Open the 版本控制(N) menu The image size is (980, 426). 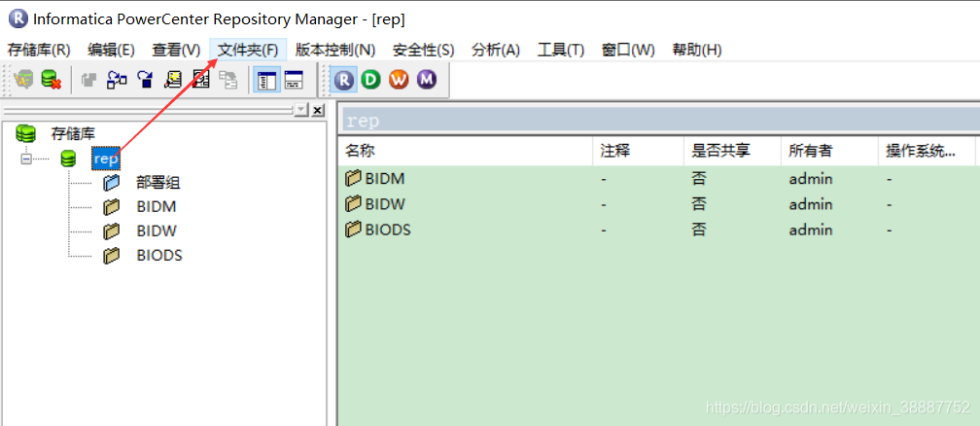[x=335, y=50]
